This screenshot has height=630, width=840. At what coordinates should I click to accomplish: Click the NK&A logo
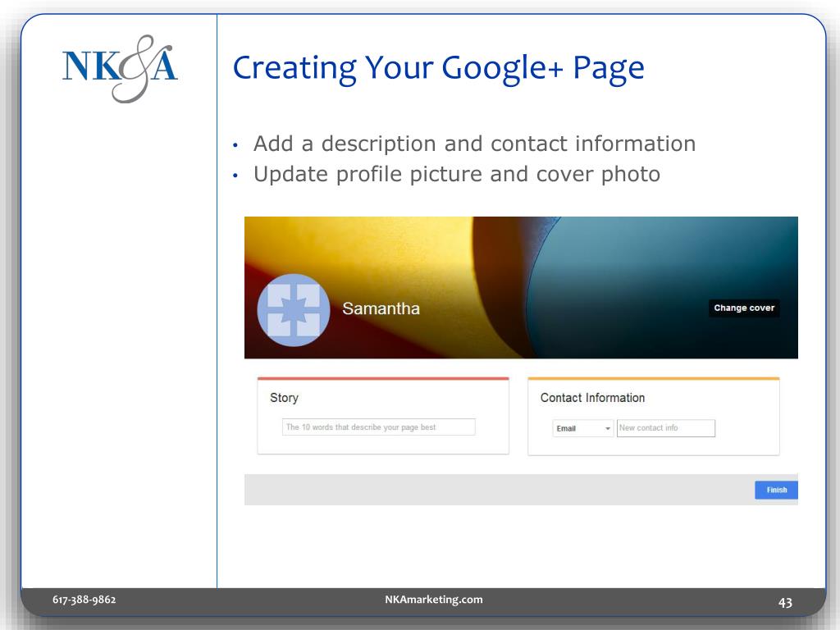(120, 68)
